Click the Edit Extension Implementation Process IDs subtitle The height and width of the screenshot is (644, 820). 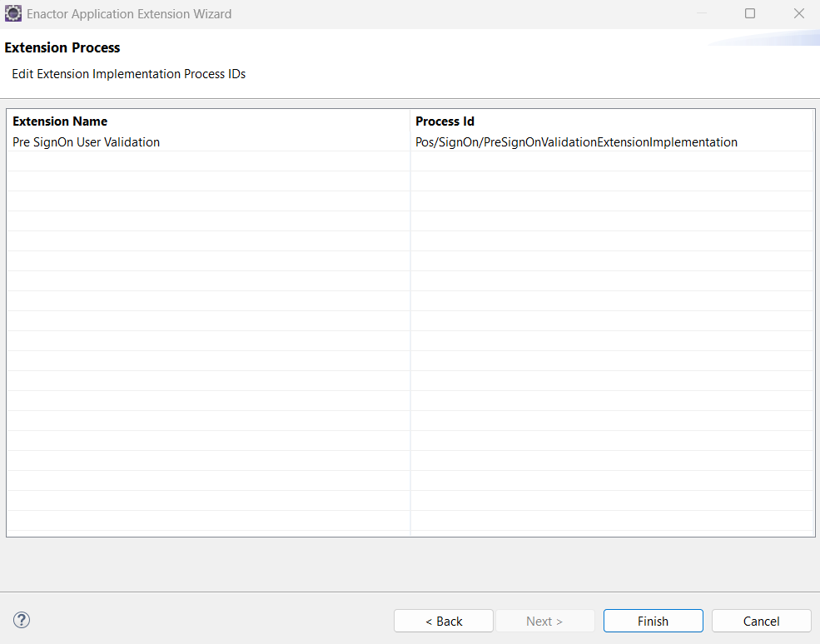(x=128, y=74)
